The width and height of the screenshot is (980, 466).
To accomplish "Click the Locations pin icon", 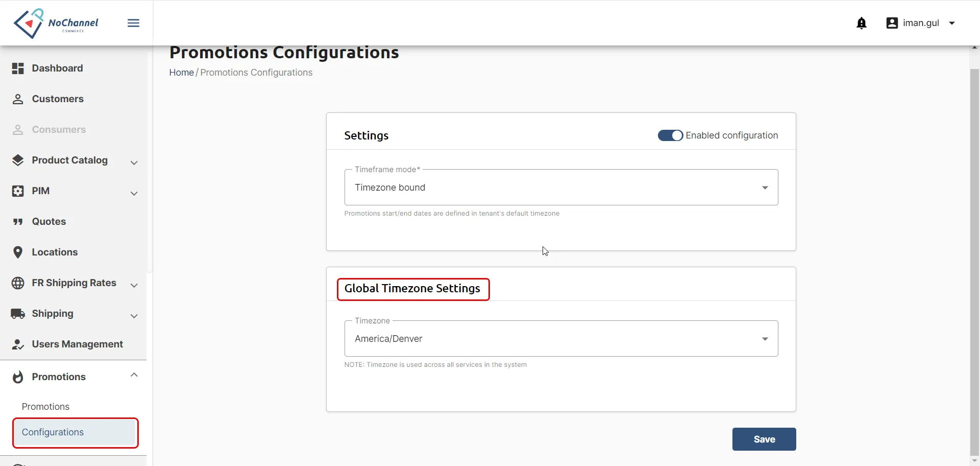I will click(x=18, y=252).
